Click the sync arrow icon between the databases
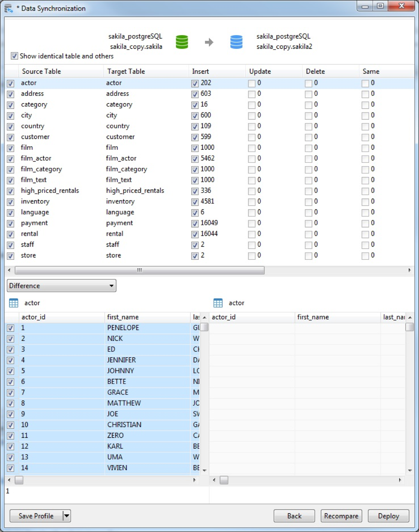This screenshot has width=419, height=532. (209, 42)
